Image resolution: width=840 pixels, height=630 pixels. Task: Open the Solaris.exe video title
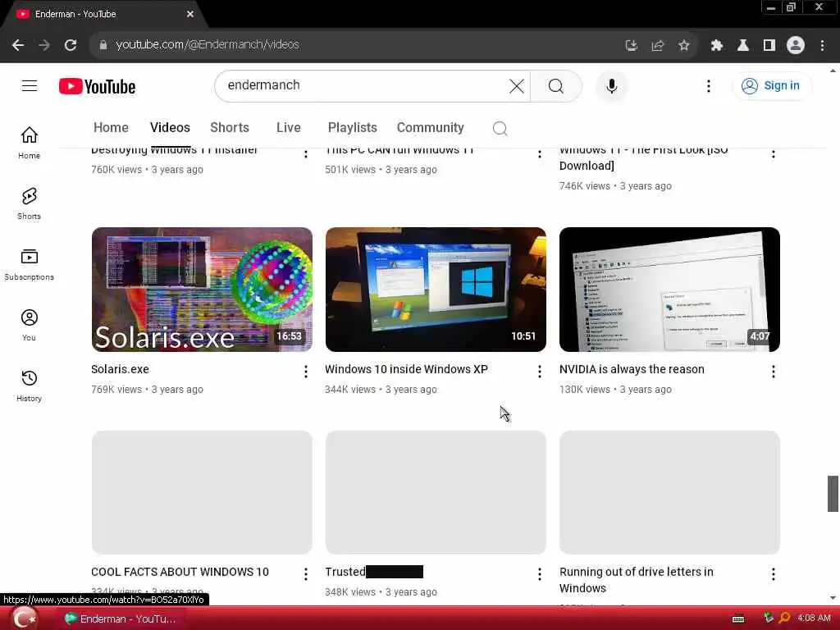coord(120,369)
